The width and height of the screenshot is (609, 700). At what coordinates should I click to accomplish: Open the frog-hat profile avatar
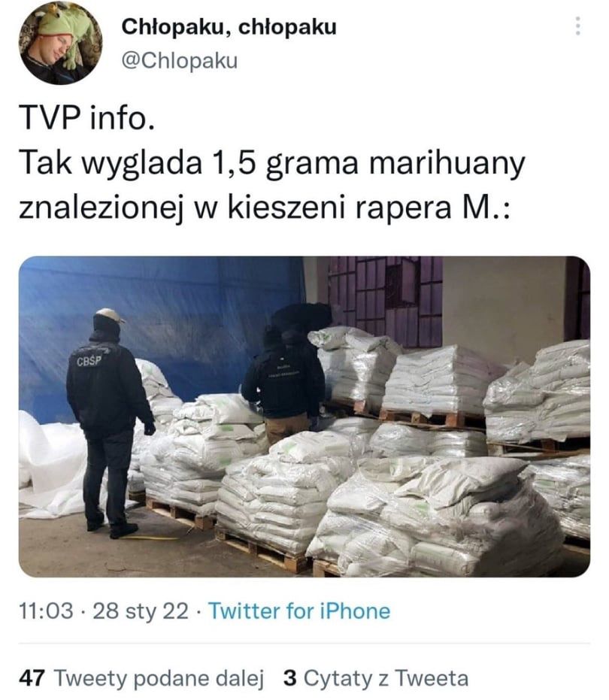coord(60,43)
